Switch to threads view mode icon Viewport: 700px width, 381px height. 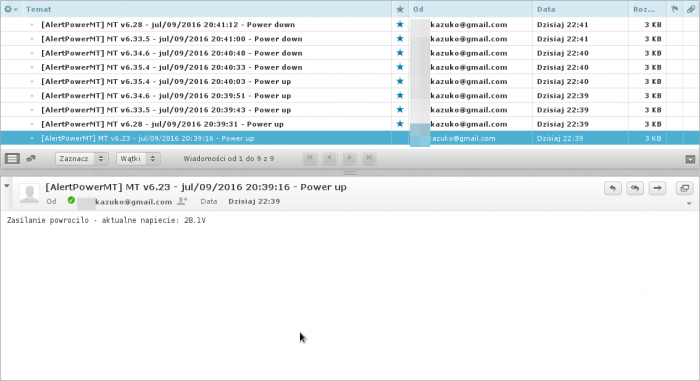31,158
